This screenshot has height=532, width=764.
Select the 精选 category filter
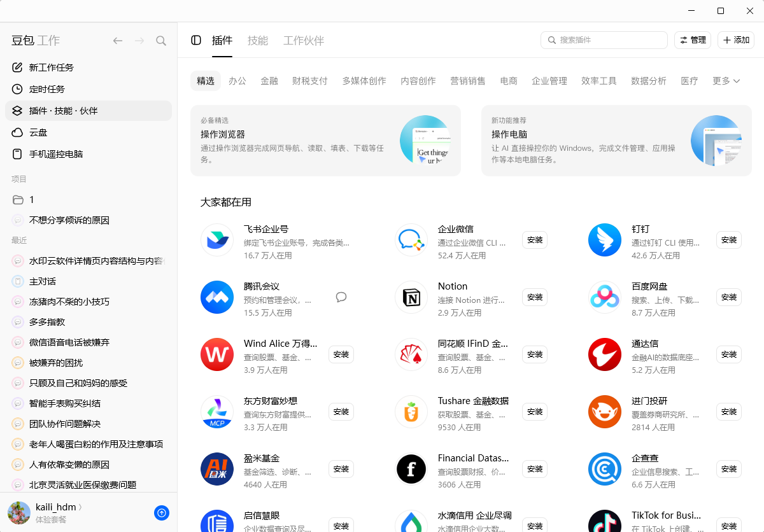pyautogui.click(x=206, y=81)
